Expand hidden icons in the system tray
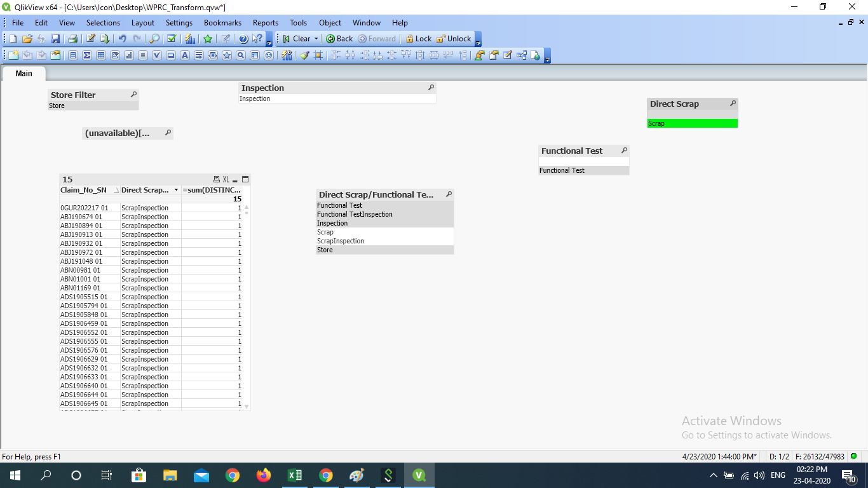The width and height of the screenshot is (868, 488). tap(713, 474)
